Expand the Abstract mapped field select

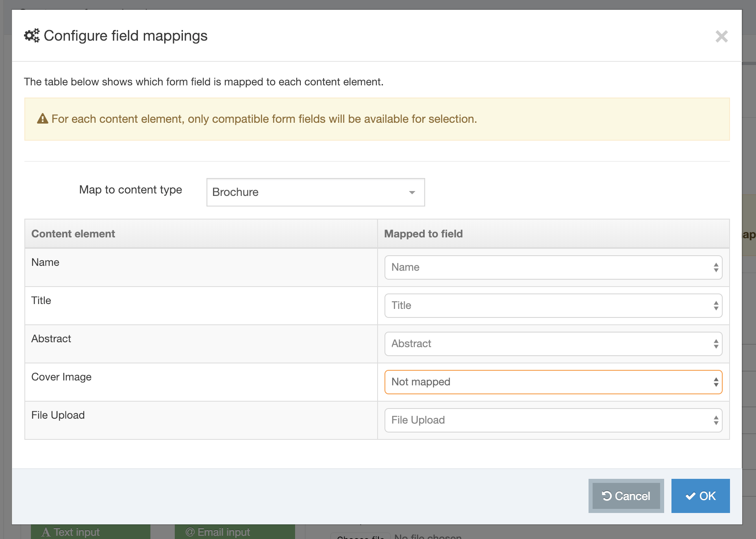coord(553,344)
